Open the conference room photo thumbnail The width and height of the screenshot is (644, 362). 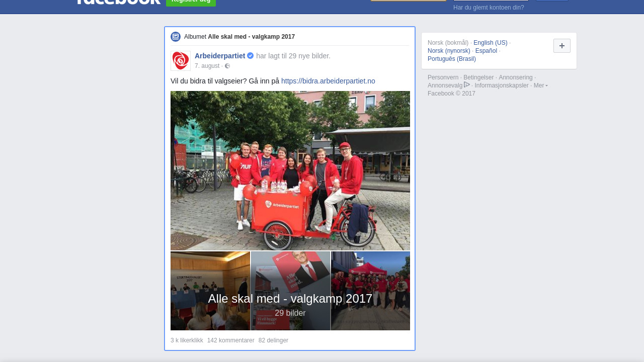click(x=210, y=291)
